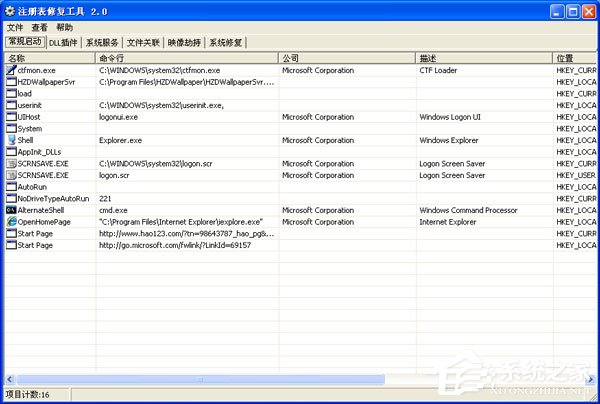Screen dimensions: 600x404
Task: Click the userinit entry icon
Action: point(11,105)
